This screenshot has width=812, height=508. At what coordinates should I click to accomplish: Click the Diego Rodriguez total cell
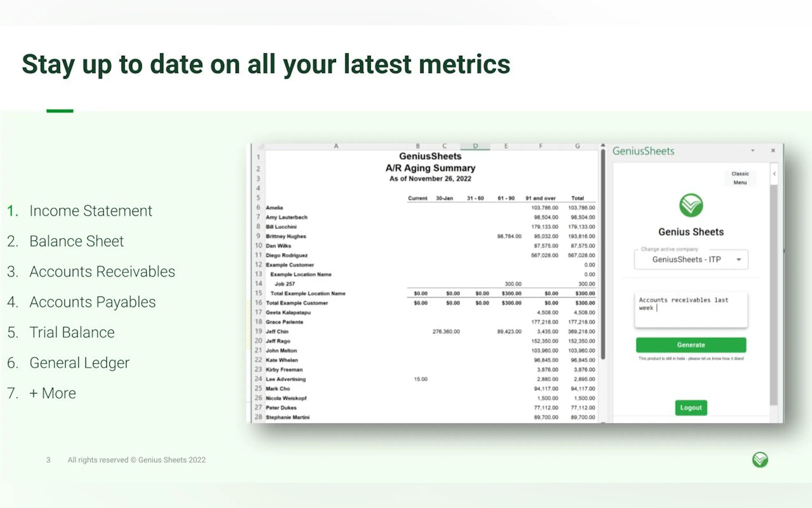click(581, 255)
